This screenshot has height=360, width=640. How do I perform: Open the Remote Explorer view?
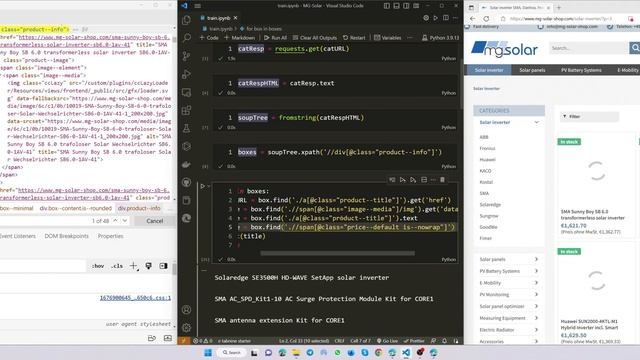coord(187,93)
